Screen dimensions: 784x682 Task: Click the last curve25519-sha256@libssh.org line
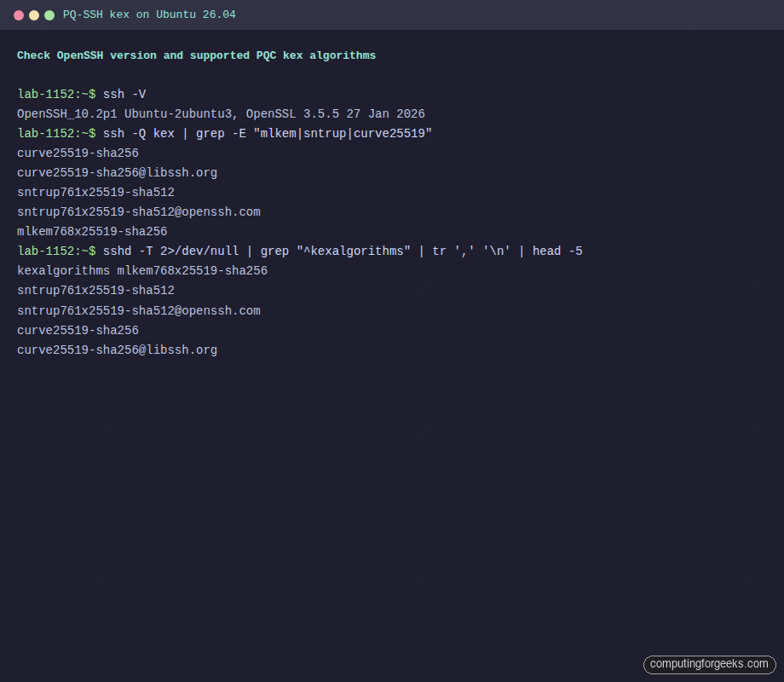117,350
